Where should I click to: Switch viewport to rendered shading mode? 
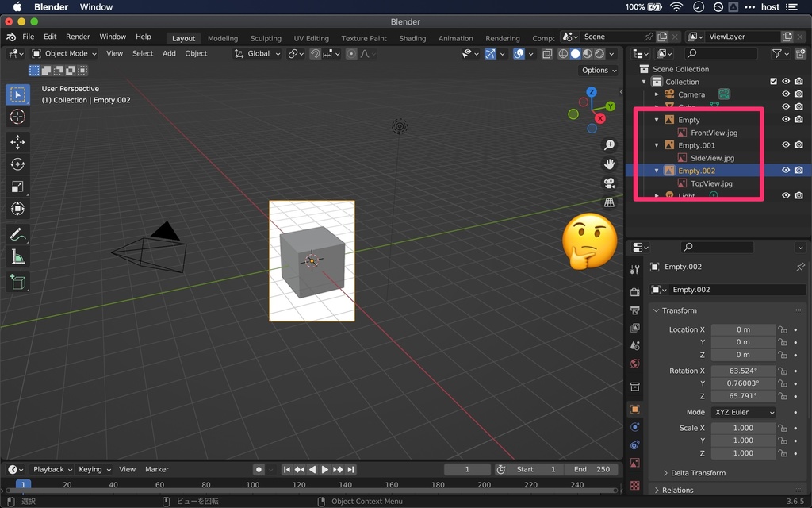coord(599,53)
